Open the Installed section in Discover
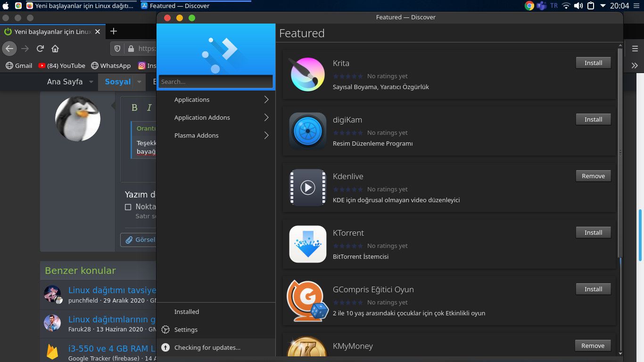Viewport: 644px width, 362px height. click(216, 312)
